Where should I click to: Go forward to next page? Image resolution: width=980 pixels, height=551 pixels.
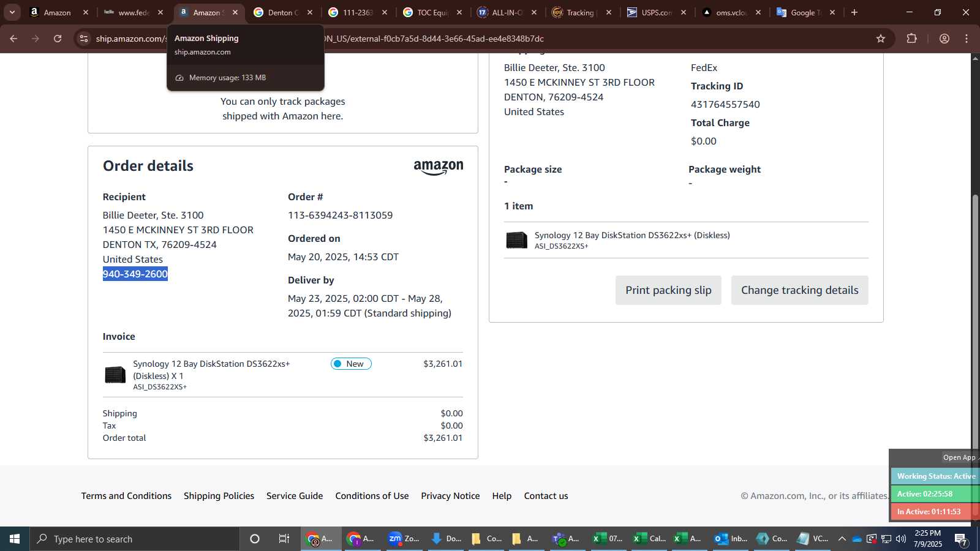[36, 39]
